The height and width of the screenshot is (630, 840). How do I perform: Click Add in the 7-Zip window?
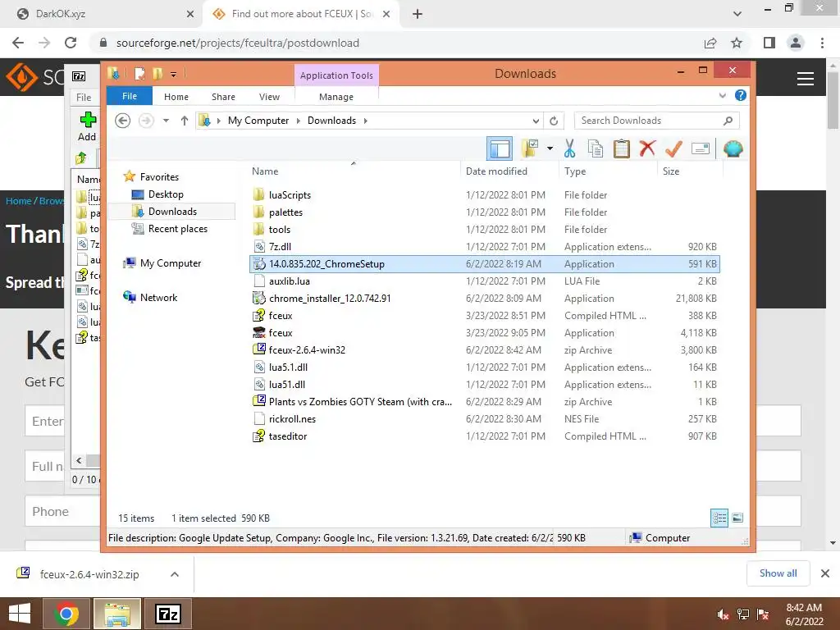(87, 126)
